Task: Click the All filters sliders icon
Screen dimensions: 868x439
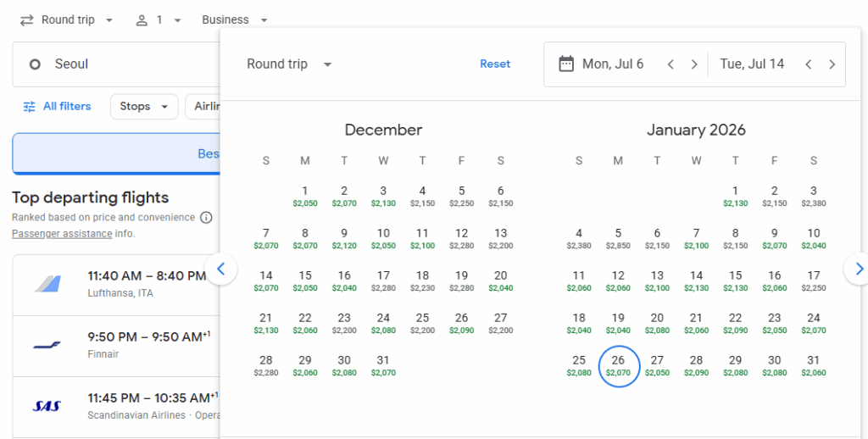Action: (30, 107)
